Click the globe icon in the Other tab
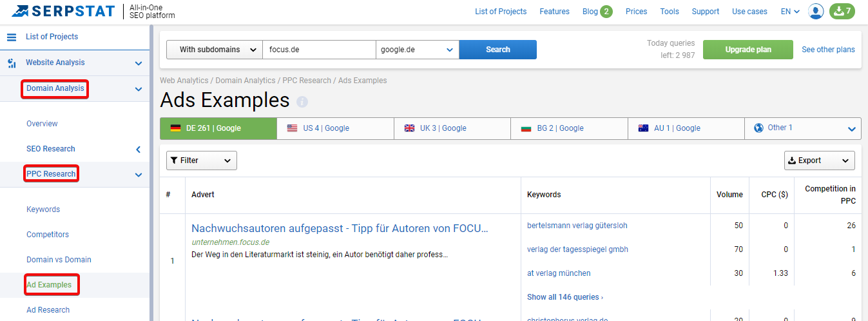The height and width of the screenshot is (321, 868). [758, 128]
